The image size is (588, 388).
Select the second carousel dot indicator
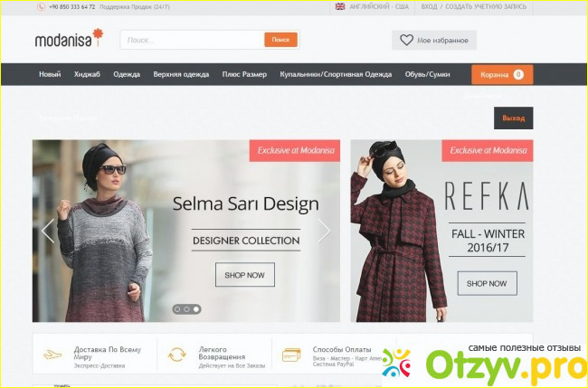[x=186, y=309]
